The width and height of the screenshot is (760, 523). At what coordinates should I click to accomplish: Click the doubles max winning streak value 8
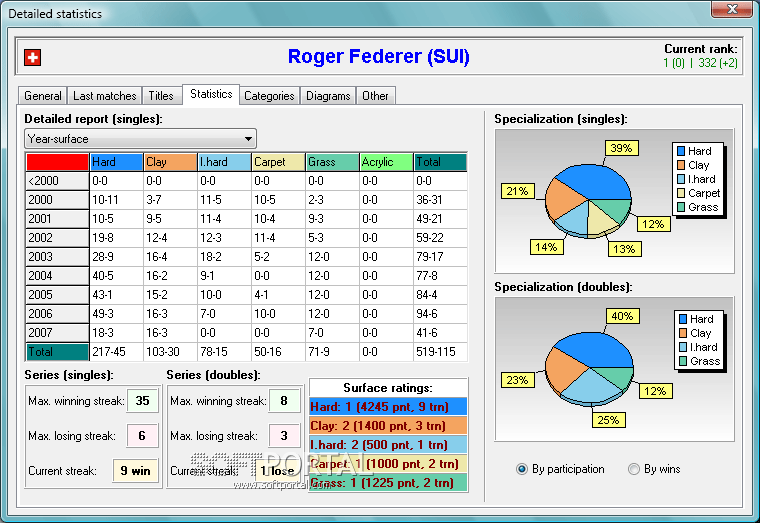coord(284,401)
